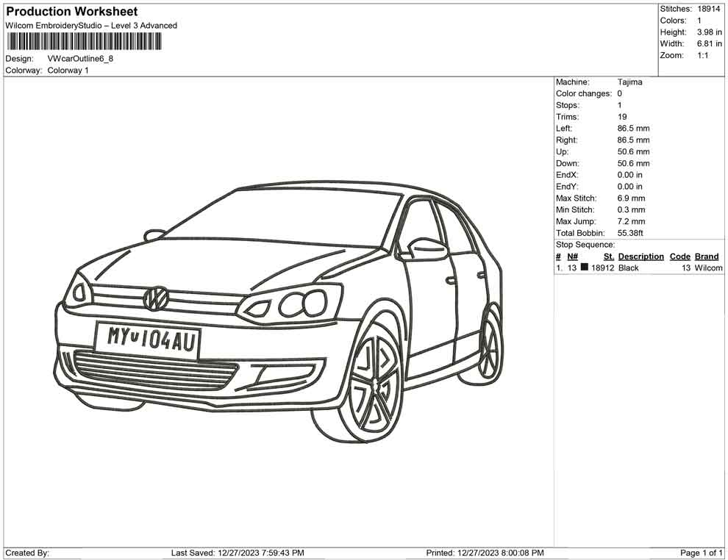The width and height of the screenshot is (728, 560).
Task: Click the double round headlight of the car
Action: [303, 301]
